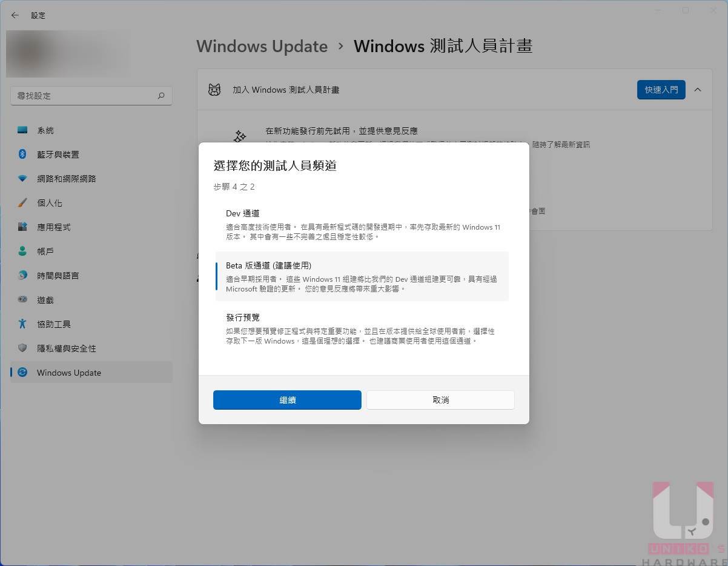Click the System monitor icon in sidebar
The width and height of the screenshot is (728, 566).
(x=22, y=130)
